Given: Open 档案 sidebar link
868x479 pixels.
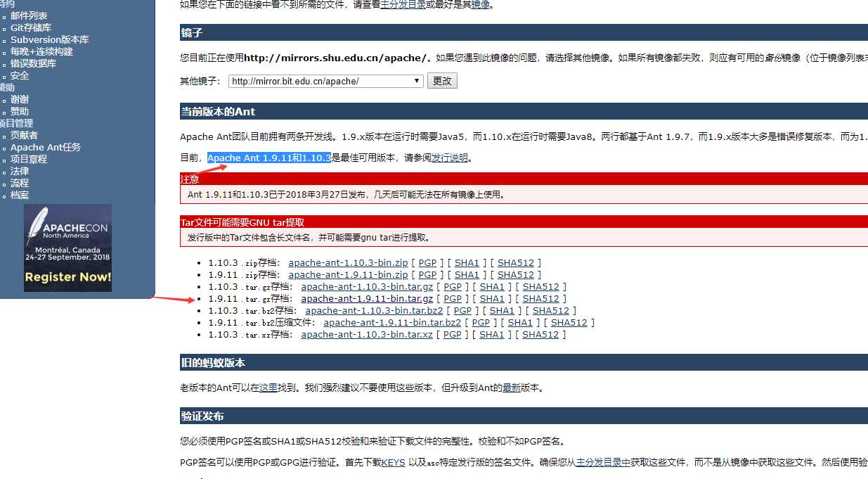Looking at the screenshot, I should click(x=20, y=195).
